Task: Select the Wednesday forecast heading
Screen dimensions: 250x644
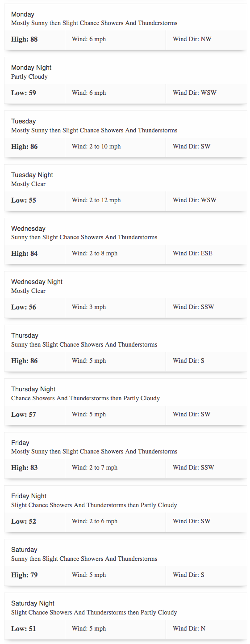Action: 28,229
